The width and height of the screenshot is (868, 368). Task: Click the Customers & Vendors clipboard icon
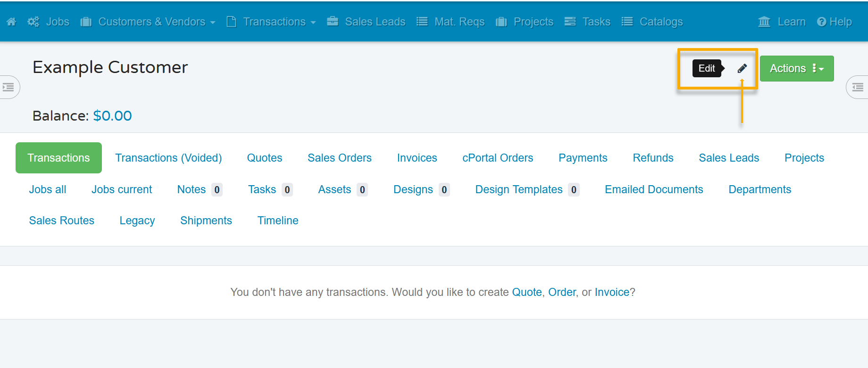[x=86, y=22]
